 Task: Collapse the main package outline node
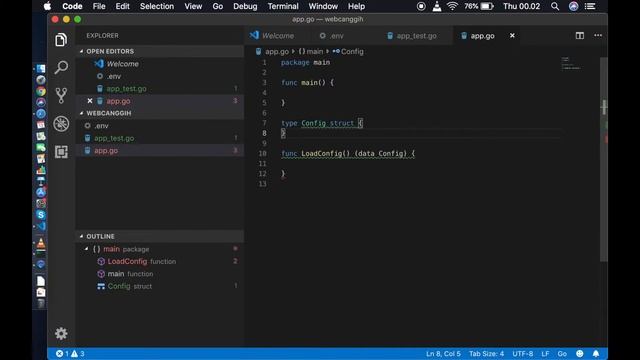pyautogui.click(x=86, y=249)
